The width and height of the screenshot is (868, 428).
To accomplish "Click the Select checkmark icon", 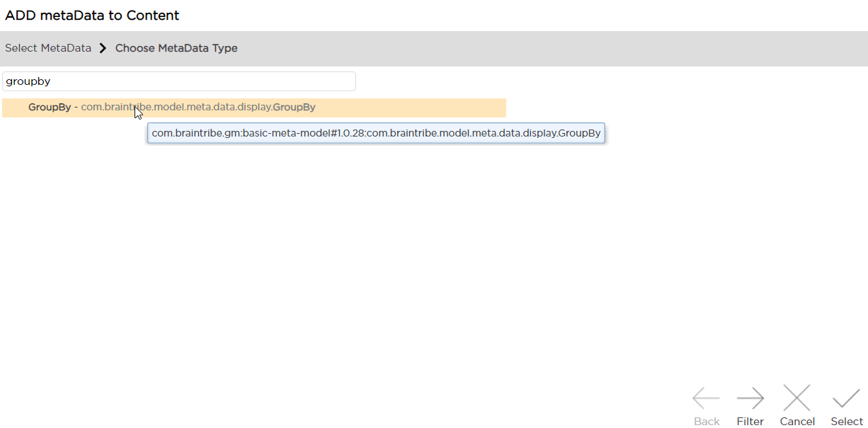I will (847, 399).
